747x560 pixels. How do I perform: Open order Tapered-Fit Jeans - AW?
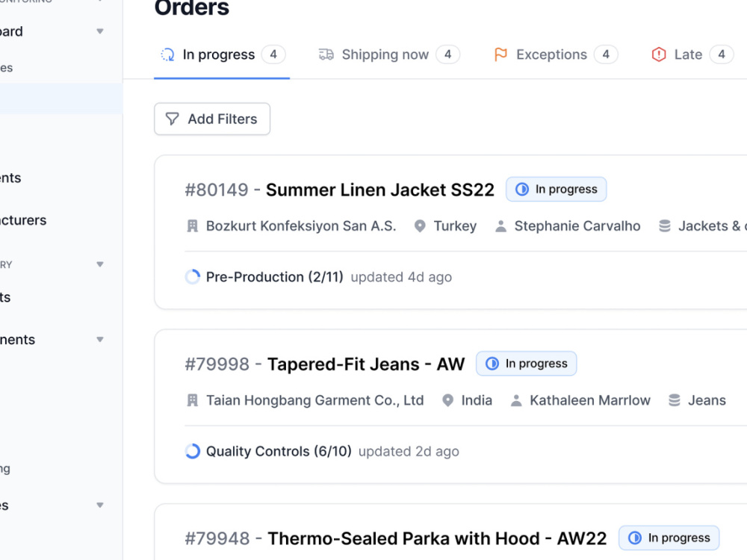pos(366,364)
